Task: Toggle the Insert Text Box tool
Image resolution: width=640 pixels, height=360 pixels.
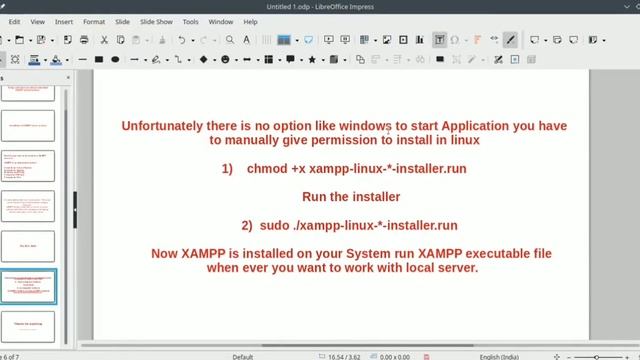Action: click(440, 40)
